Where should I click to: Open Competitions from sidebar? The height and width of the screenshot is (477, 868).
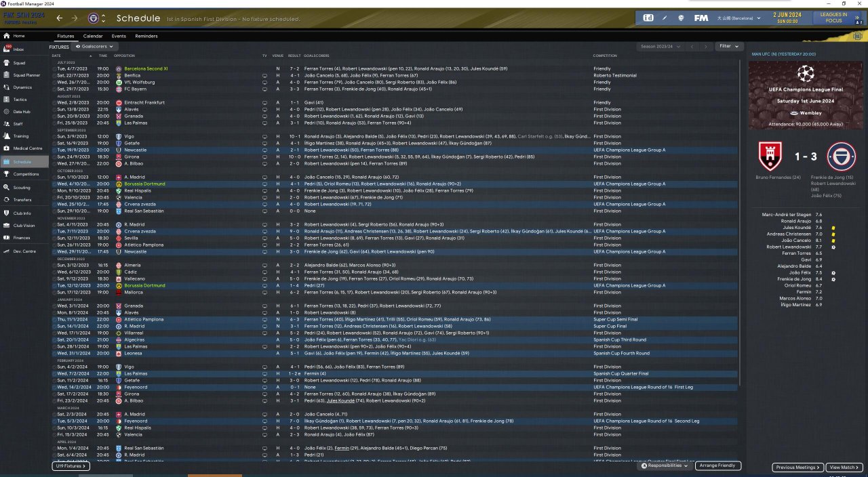click(26, 174)
